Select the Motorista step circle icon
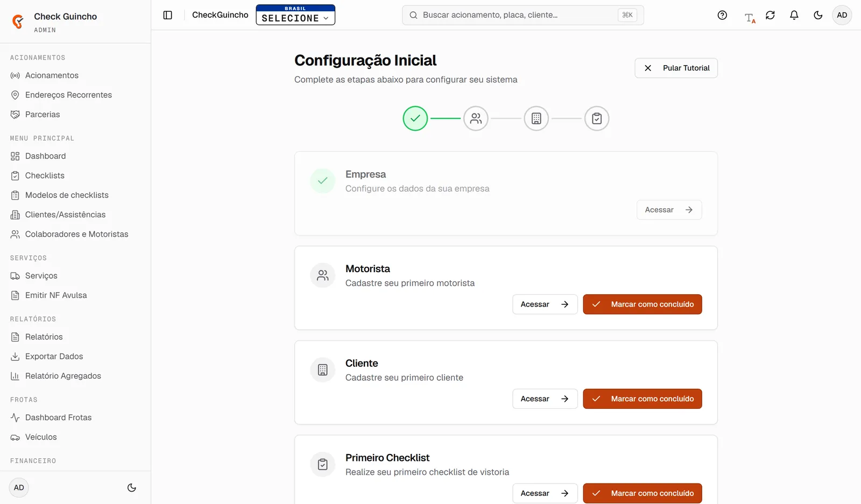861x504 pixels. click(x=476, y=118)
